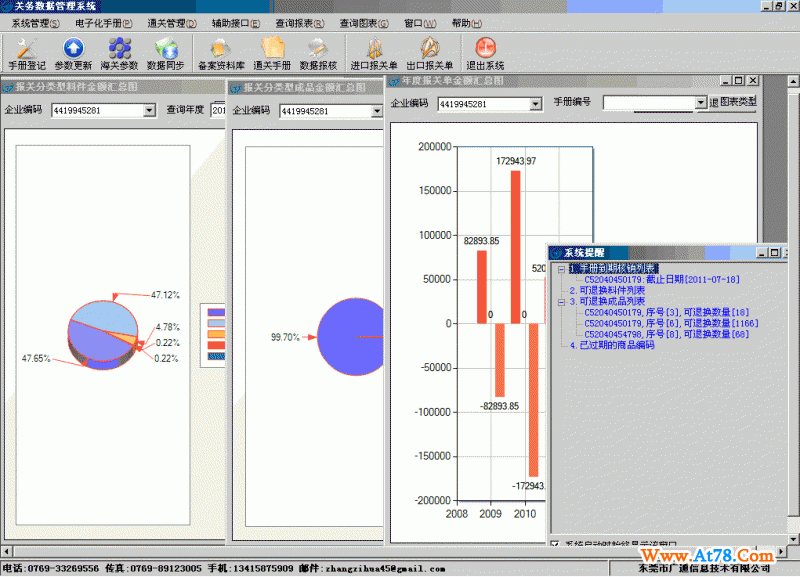Open 备案资料库 from the toolbar
This screenshot has height=577, width=800.
point(221,52)
